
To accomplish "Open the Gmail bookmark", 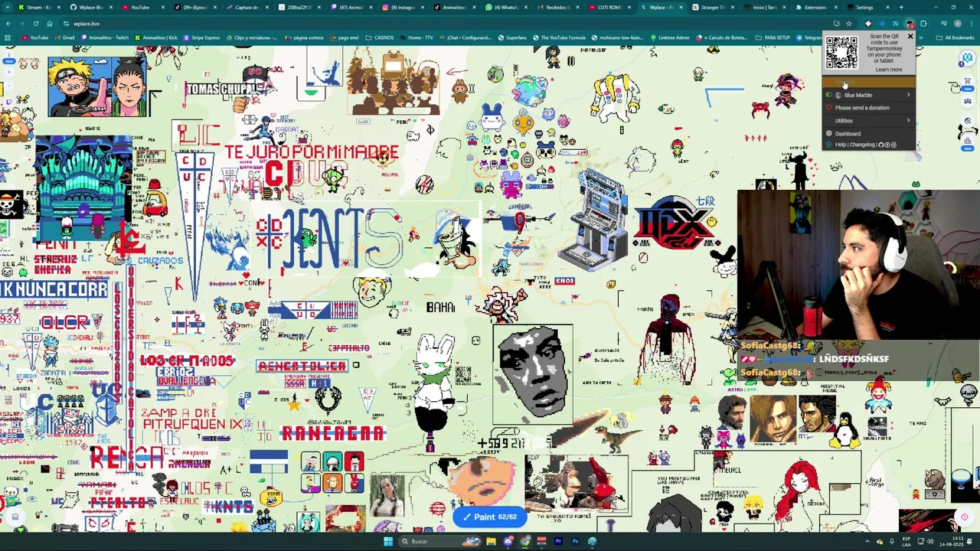I will (x=64, y=37).
